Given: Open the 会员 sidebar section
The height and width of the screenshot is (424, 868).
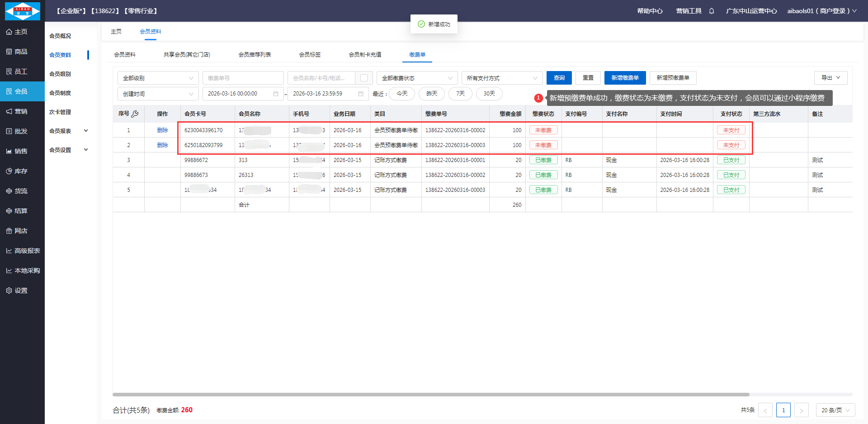Looking at the screenshot, I should point(22,91).
